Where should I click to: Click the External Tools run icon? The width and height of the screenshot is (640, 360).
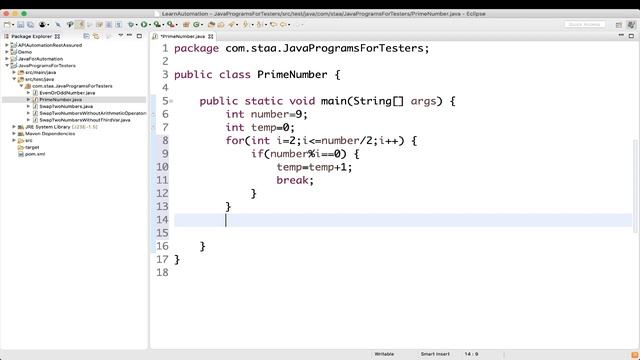[x=171, y=24]
